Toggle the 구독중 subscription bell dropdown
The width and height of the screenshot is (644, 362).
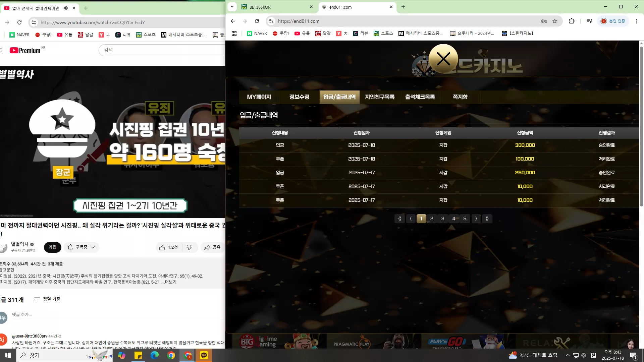(x=82, y=247)
